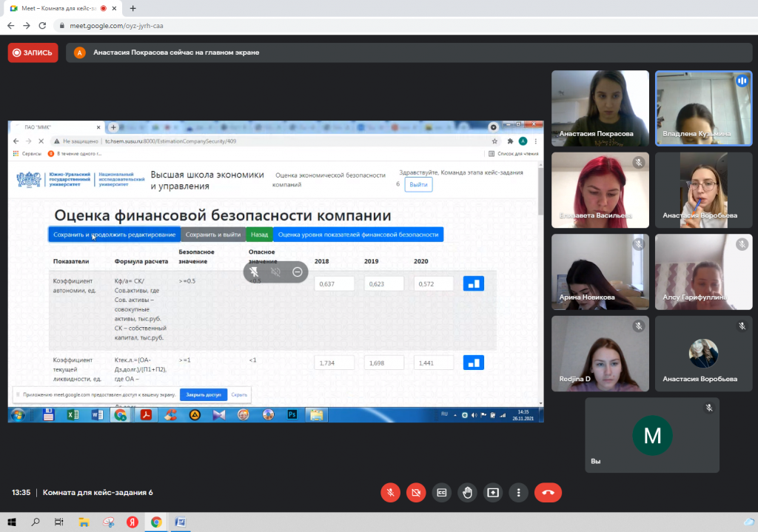Open Task View on the taskbar

click(59, 522)
